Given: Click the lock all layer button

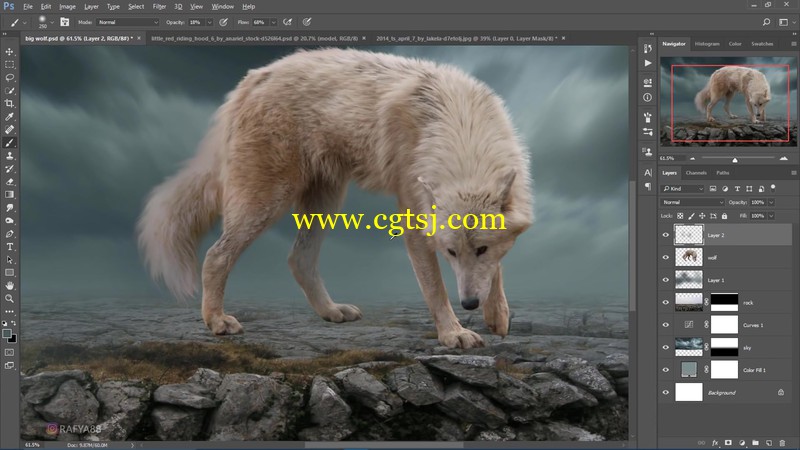Looking at the screenshot, I should click(x=724, y=216).
